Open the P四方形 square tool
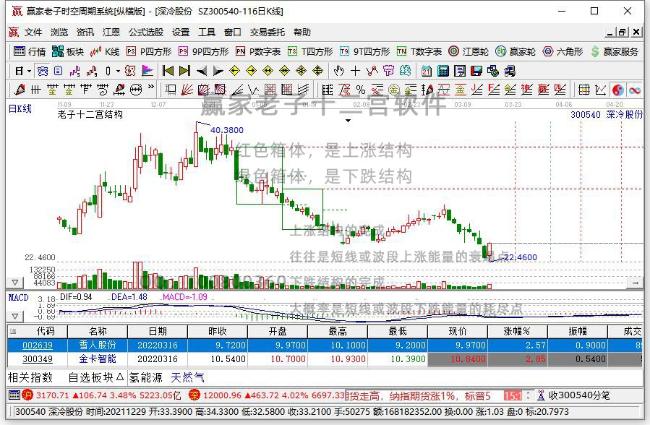Screen dimensions: 650x425 point(148,51)
